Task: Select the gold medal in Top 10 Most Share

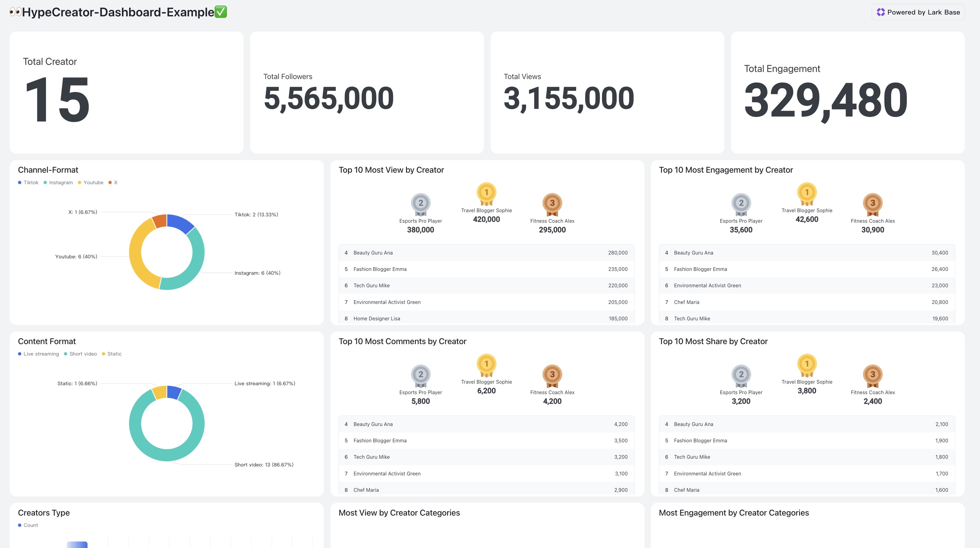Action: [x=807, y=364]
